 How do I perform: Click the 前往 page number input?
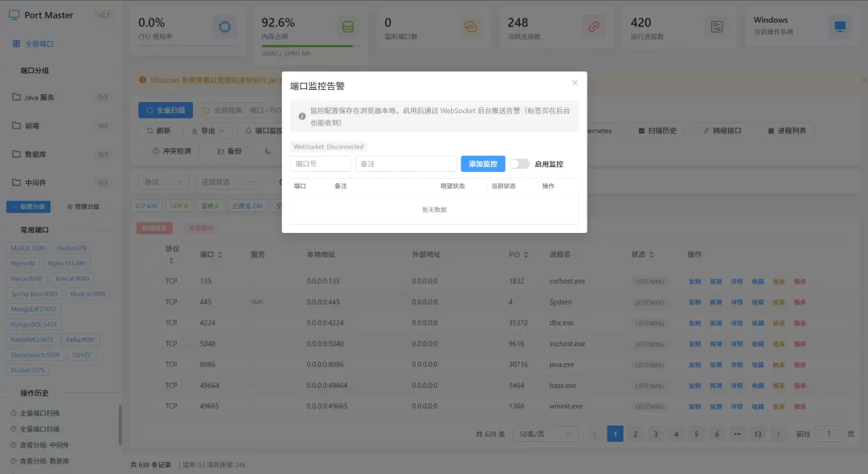click(829, 434)
